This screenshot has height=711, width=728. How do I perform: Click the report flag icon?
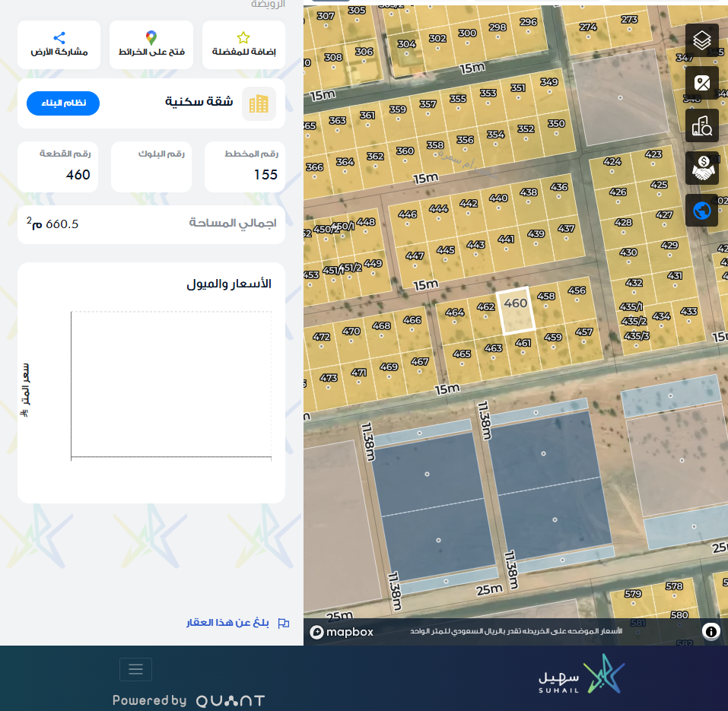click(283, 624)
